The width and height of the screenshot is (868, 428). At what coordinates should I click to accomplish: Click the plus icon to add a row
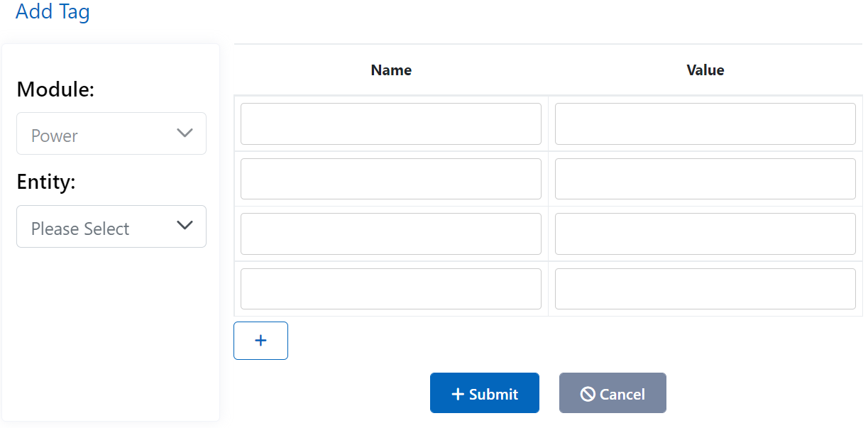260,340
